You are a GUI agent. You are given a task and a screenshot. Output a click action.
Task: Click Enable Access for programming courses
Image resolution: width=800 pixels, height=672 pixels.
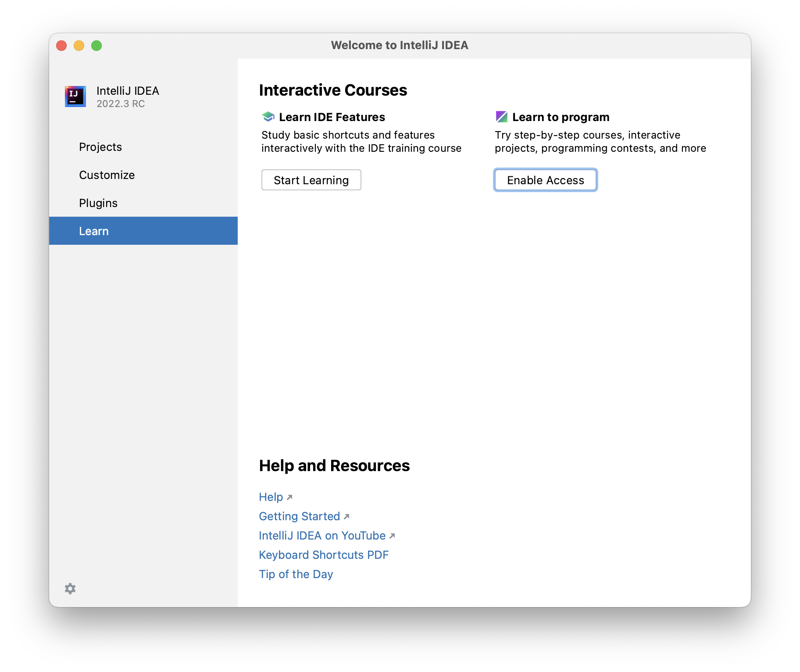[545, 180]
